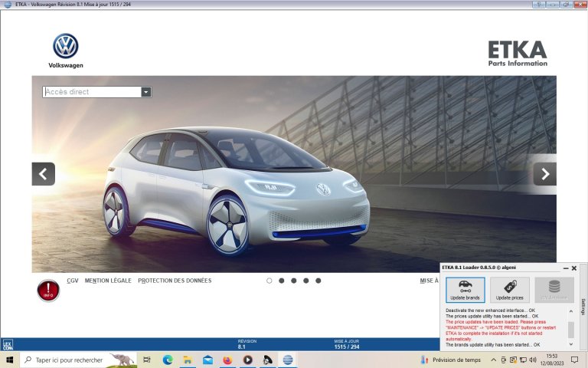Click the volume speaker icon in system tray
This screenshot has width=588, height=368.
pos(533,360)
